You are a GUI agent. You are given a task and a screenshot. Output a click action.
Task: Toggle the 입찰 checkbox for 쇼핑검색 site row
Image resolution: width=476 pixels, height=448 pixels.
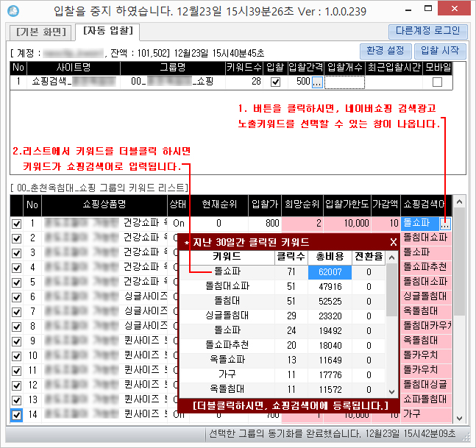coord(275,82)
